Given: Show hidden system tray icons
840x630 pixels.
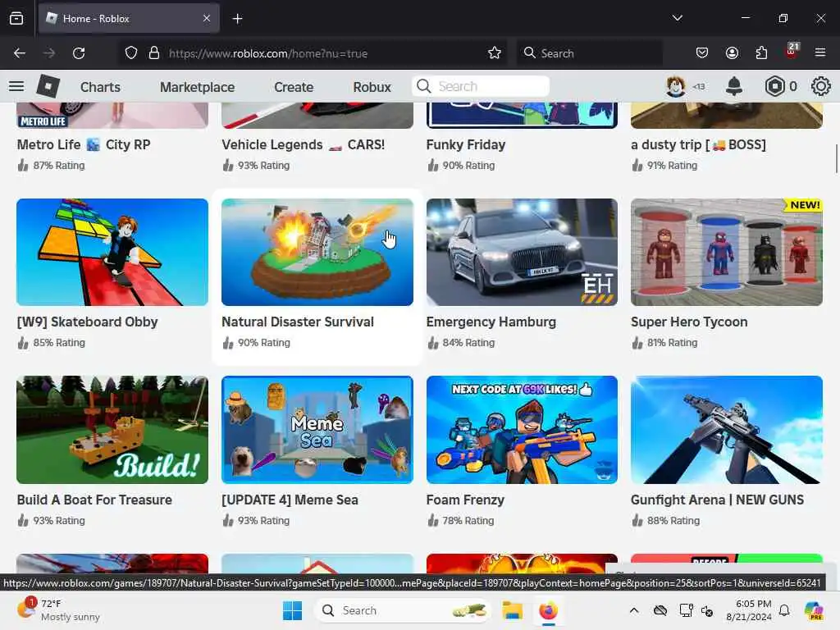Looking at the screenshot, I should (634, 610).
